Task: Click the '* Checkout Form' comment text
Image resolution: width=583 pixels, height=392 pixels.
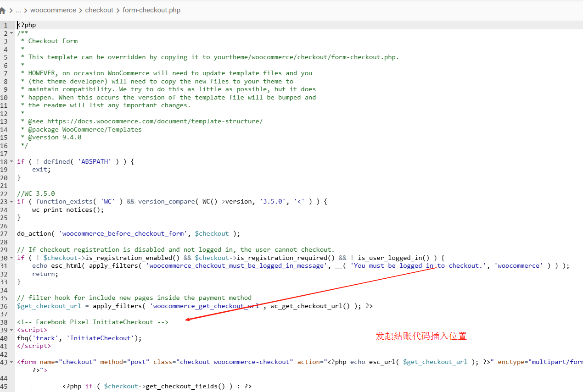Action: tap(49, 41)
